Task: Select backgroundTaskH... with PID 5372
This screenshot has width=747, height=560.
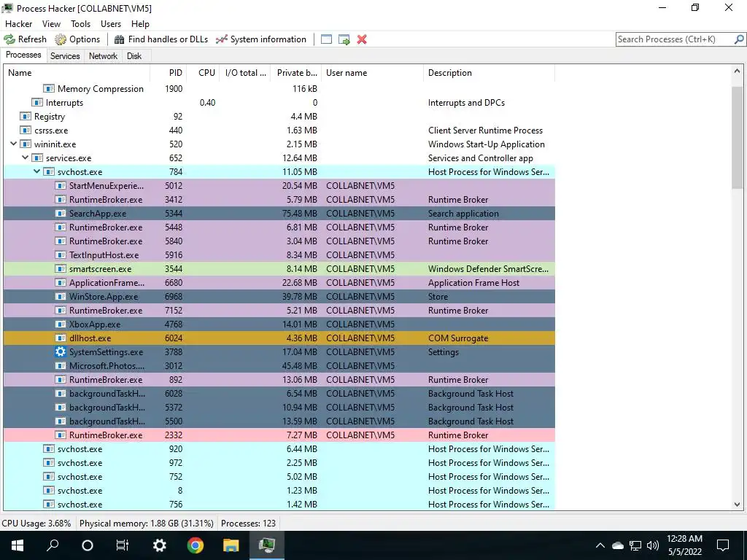Action: tap(279, 407)
